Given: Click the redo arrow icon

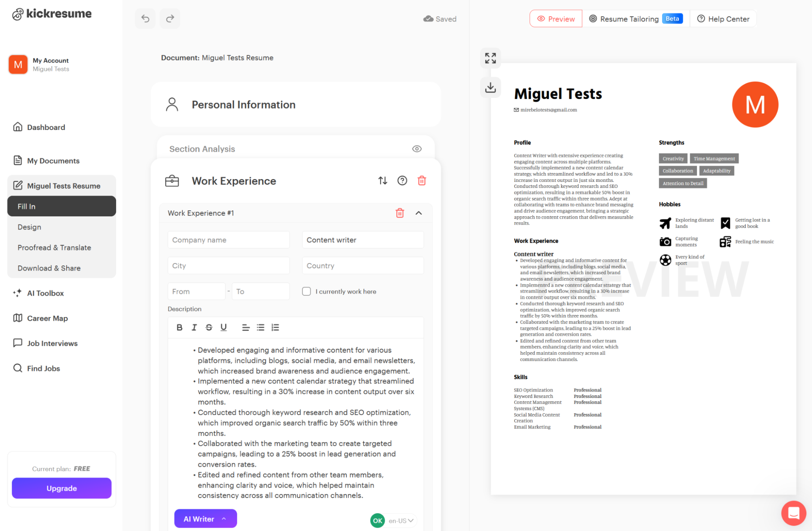Looking at the screenshot, I should pyautogui.click(x=170, y=19).
